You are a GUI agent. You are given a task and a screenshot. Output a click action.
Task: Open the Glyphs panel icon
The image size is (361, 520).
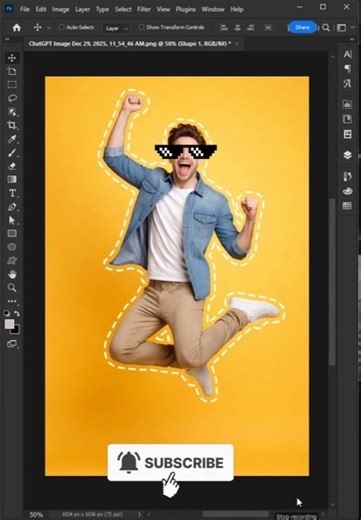coord(348,83)
